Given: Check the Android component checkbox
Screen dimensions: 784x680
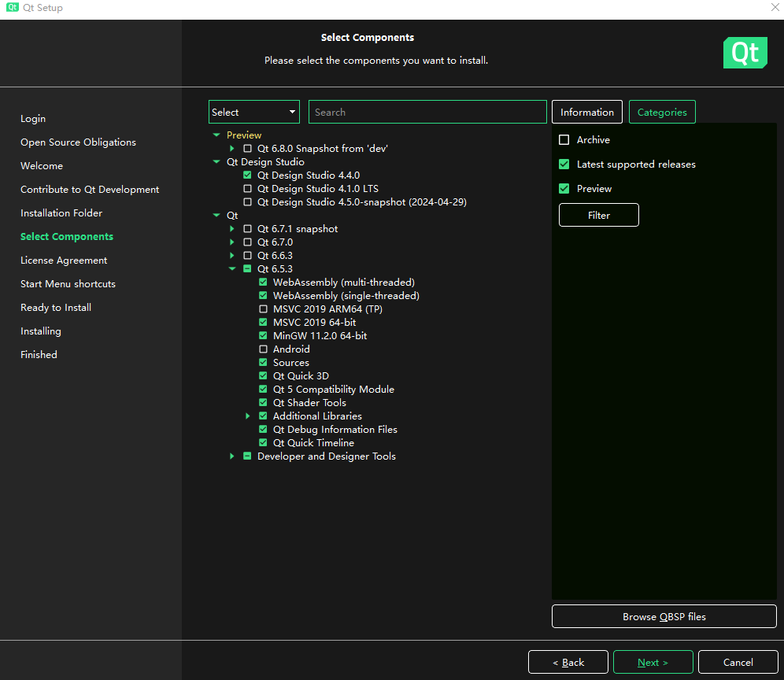Looking at the screenshot, I should (x=263, y=349).
